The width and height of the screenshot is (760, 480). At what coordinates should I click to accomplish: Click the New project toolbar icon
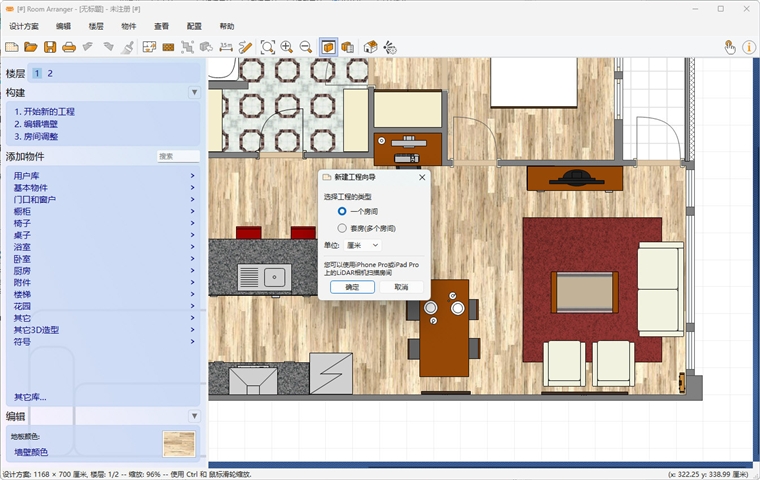coord(12,47)
